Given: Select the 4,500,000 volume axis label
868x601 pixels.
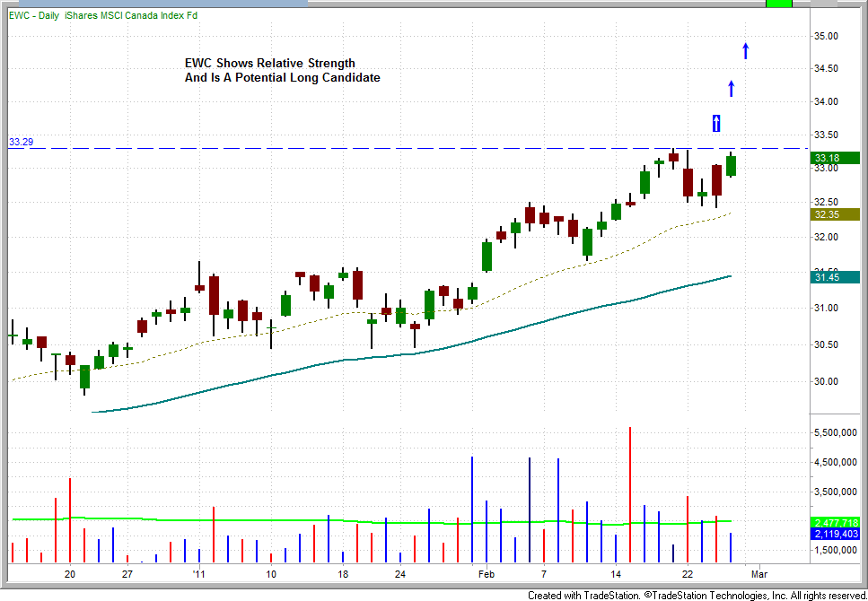Looking at the screenshot, I should coord(834,463).
